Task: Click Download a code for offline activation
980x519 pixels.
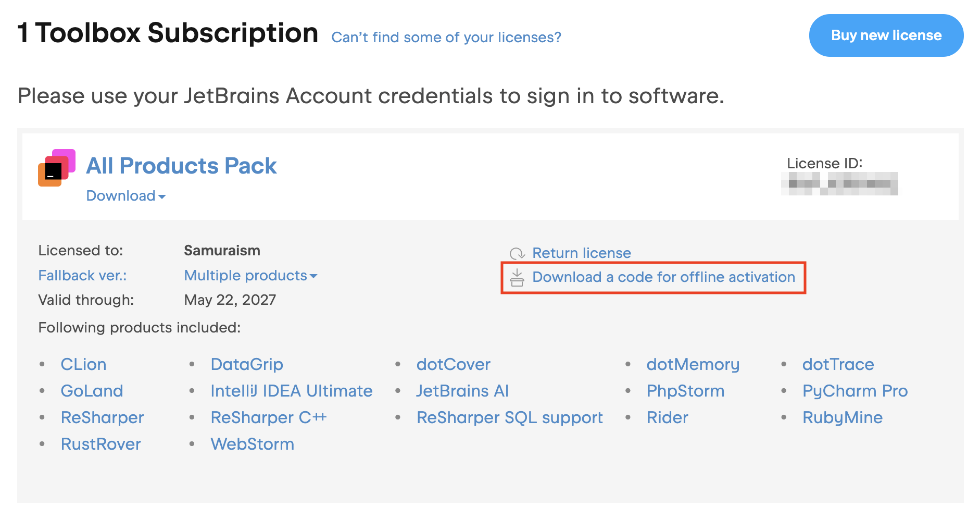Action: pos(663,277)
